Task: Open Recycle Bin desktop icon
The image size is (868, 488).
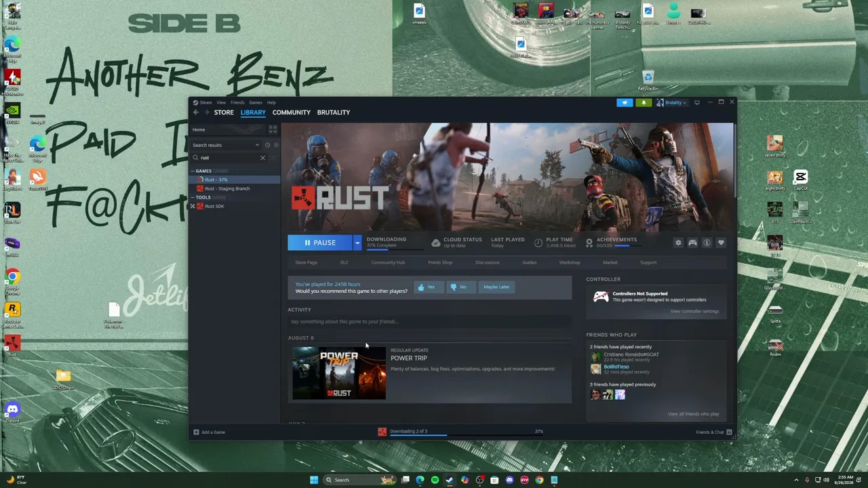Action: [x=648, y=80]
